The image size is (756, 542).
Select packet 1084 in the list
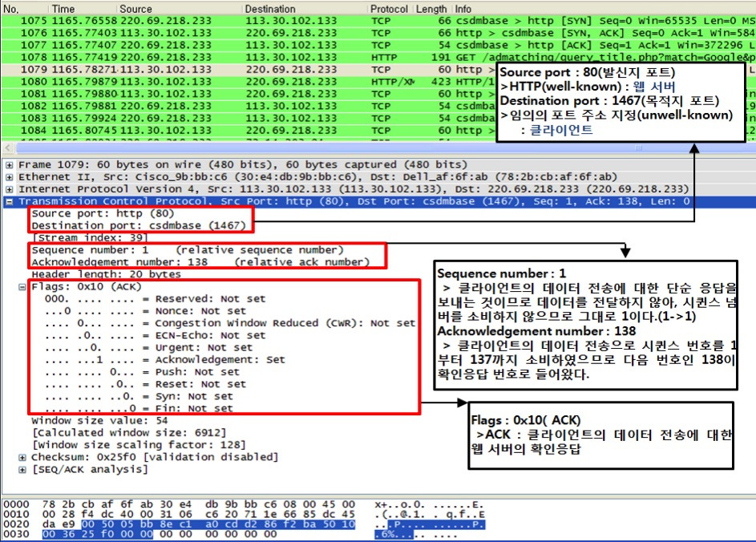[249, 130]
